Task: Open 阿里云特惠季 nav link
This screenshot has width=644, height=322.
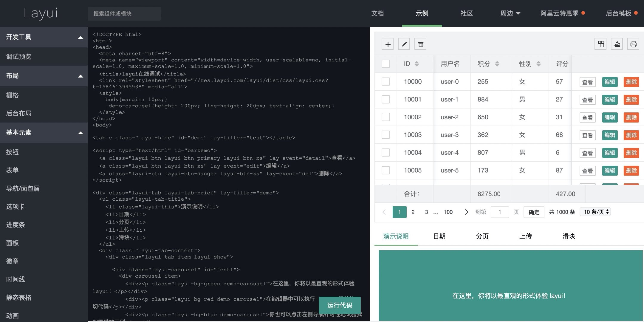Action: pyautogui.click(x=562, y=13)
